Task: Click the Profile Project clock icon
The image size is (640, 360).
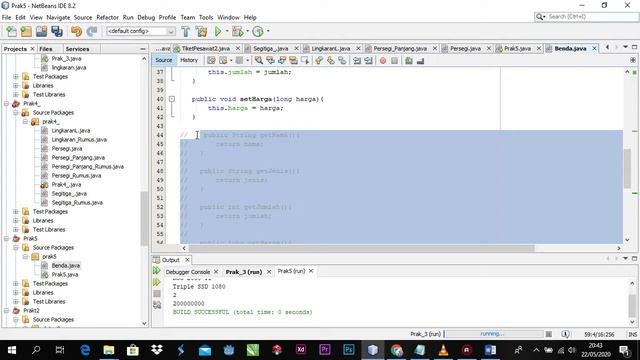Action: coord(258,31)
